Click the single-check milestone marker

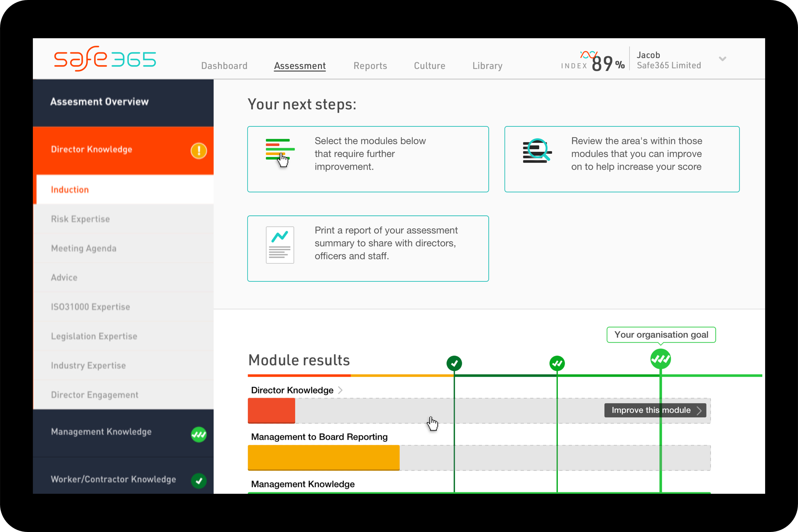[454, 363]
